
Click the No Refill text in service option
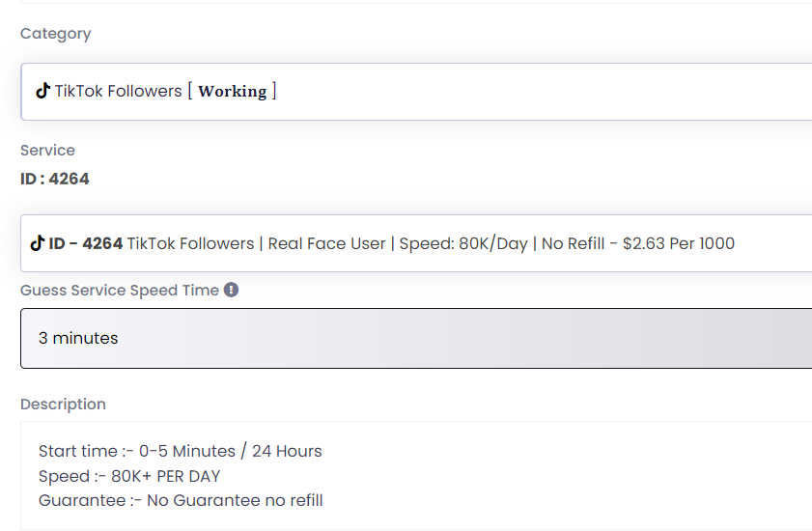click(573, 243)
